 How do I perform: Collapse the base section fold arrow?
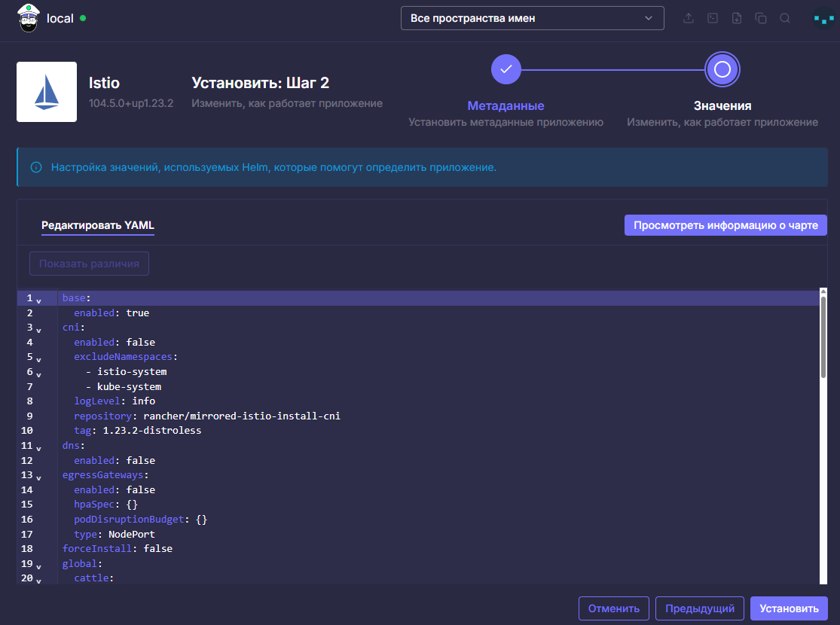(38, 300)
